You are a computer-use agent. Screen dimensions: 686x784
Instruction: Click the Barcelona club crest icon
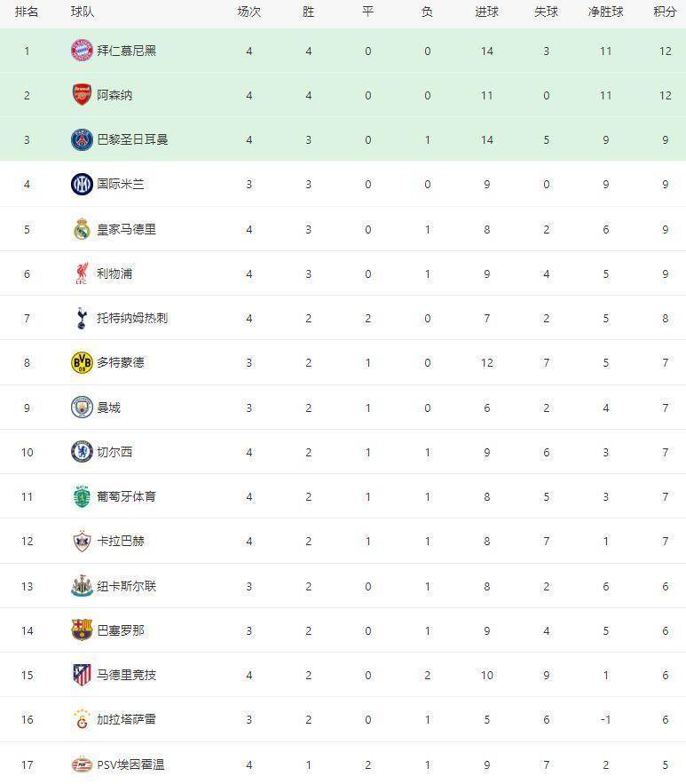coord(82,630)
